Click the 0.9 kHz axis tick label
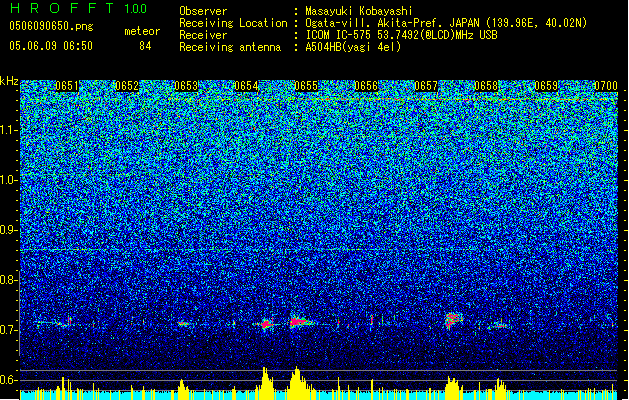Screen dimensions: 629x400 [9, 230]
